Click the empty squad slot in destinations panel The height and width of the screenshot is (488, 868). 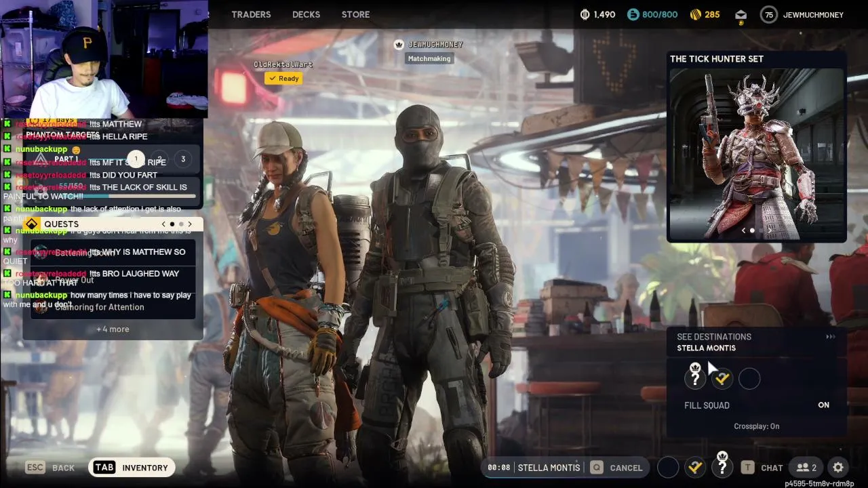749,379
